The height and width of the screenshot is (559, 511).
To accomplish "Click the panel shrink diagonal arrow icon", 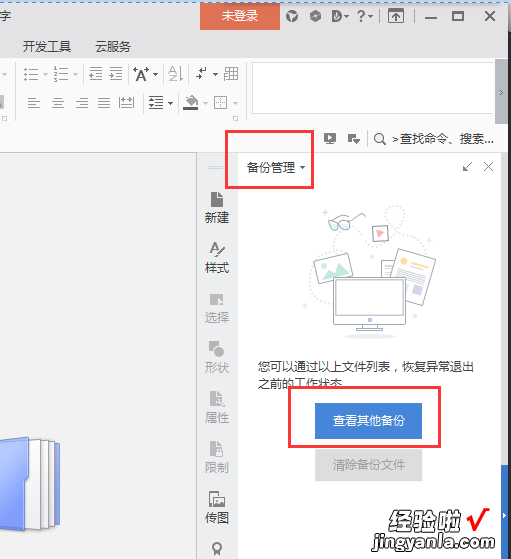I will tap(467, 166).
